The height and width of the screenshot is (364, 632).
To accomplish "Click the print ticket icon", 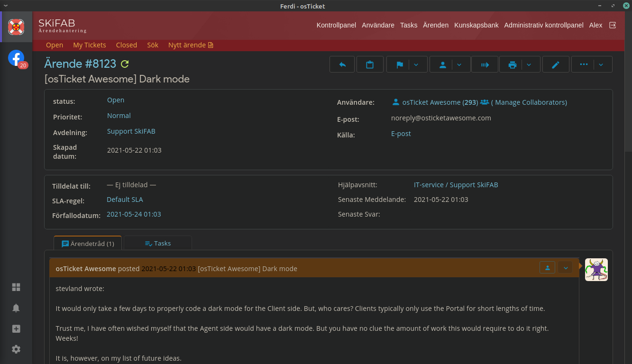I will [x=512, y=65].
